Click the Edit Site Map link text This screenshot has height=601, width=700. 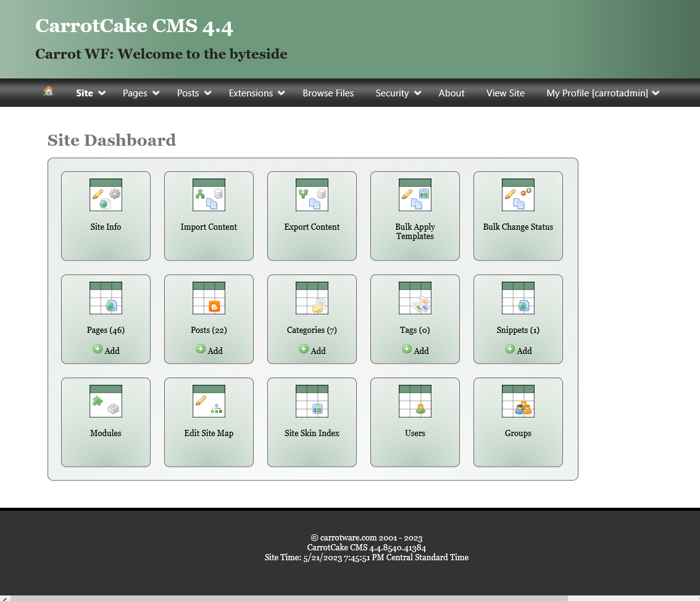tap(209, 433)
